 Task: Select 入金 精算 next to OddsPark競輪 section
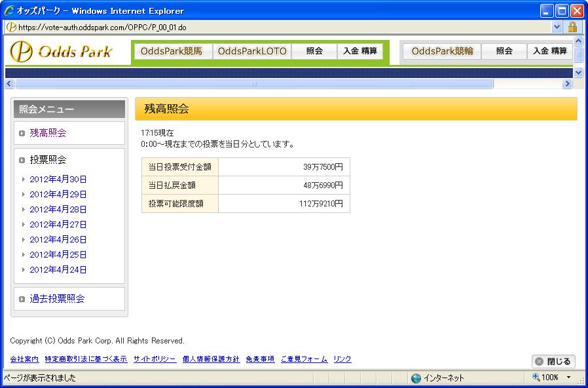[550, 51]
